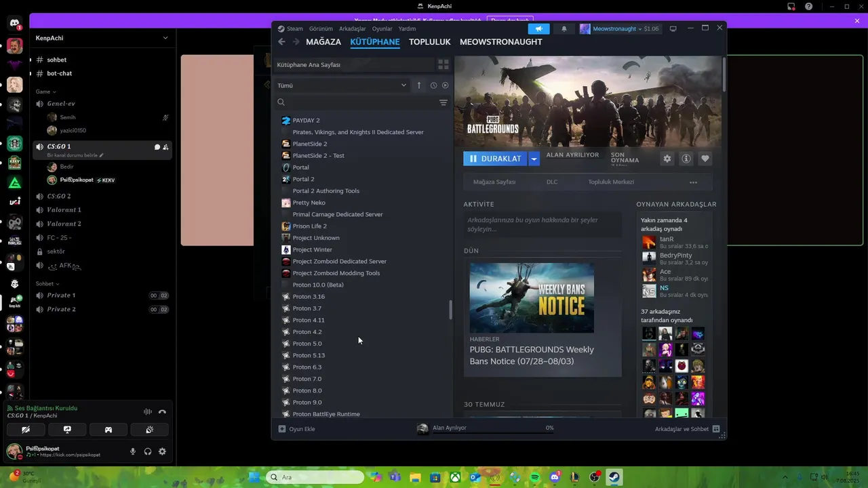Open PUBG manage settings gear
Viewport: 868px width, 488px height.
point(667,159)
